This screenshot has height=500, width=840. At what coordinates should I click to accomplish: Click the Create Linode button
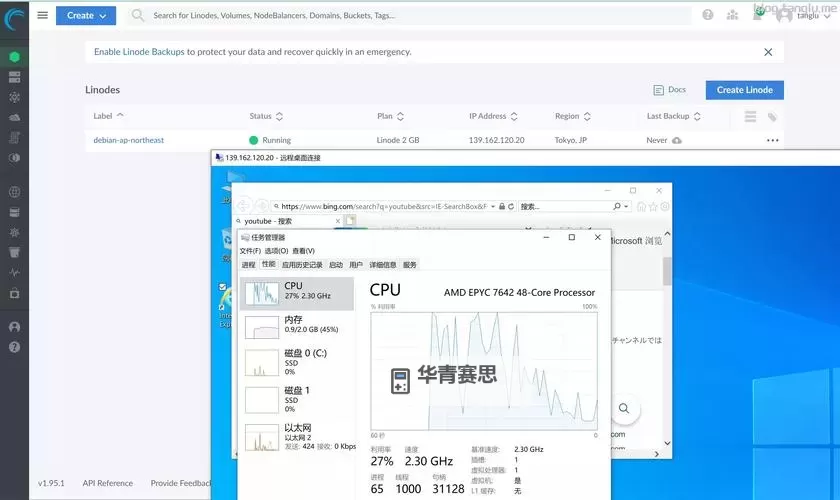pyautogui.click(x=744, y=90)
